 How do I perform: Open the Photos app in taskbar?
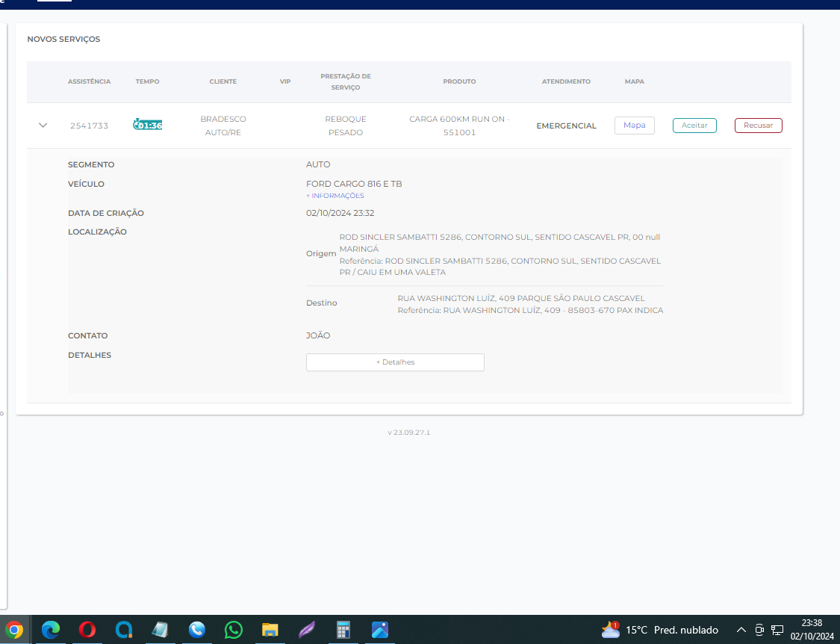tap(380, 630)
